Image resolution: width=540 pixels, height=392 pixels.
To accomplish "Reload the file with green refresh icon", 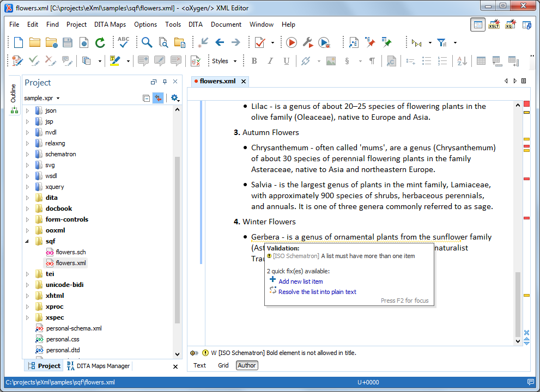I will tap(100, 42).
